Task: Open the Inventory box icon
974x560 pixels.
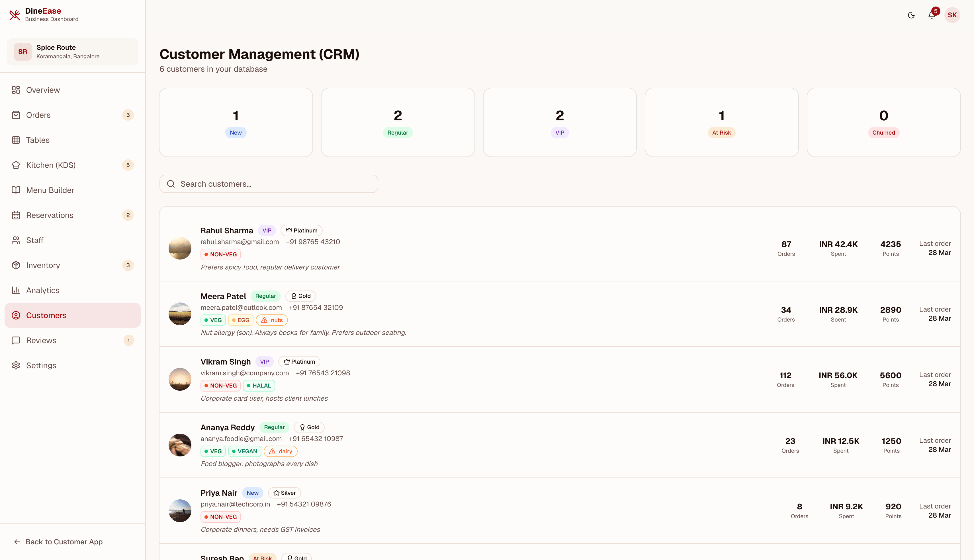Action: pos(16,265)
